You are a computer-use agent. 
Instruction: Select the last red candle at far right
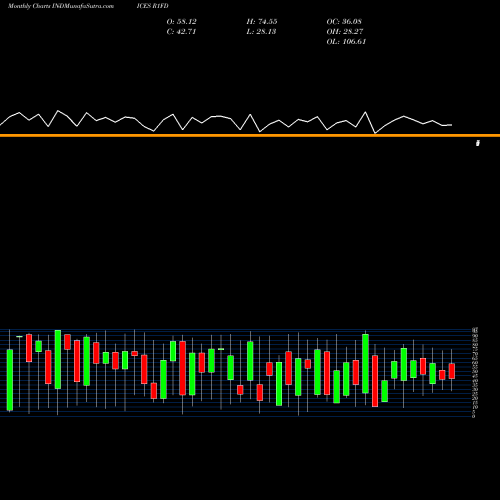452,371
